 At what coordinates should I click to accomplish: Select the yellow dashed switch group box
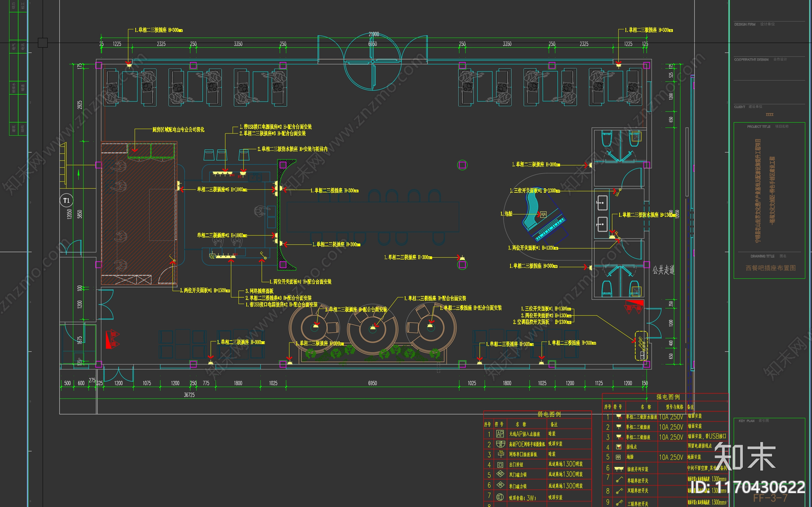point(641,346)
